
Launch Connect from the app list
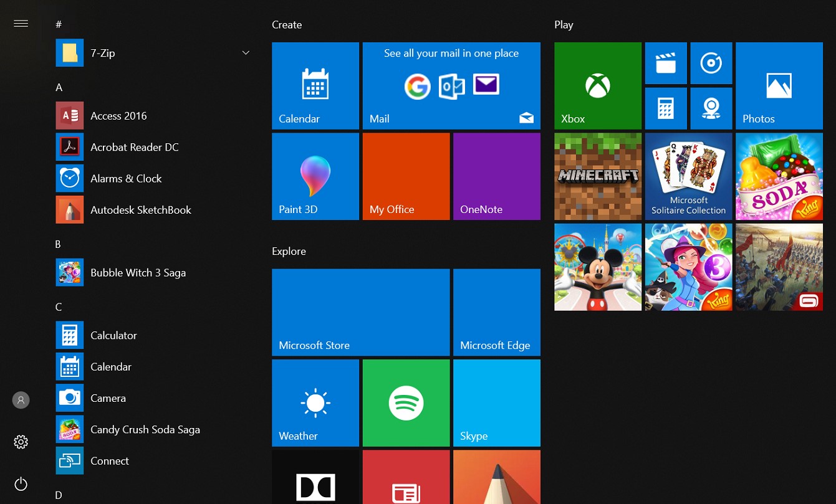pos(155,461)
